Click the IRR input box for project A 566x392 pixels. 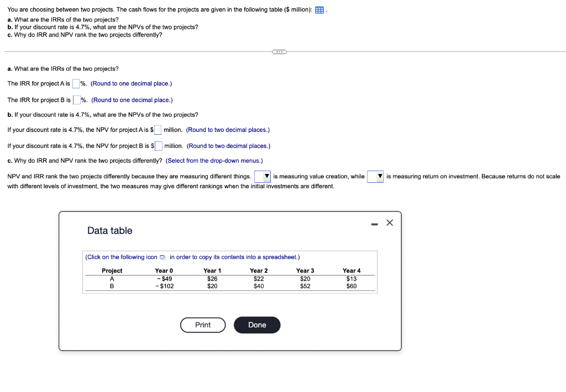click(x=75, y=83)
